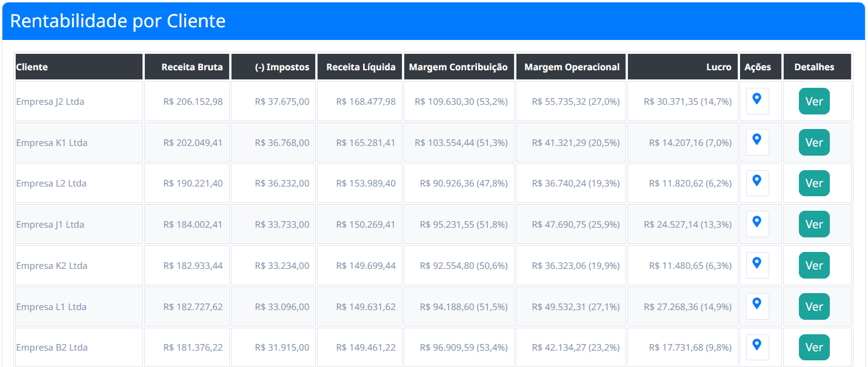Click the map pin icon for Empresa K2 Ltda

[757, 263]
